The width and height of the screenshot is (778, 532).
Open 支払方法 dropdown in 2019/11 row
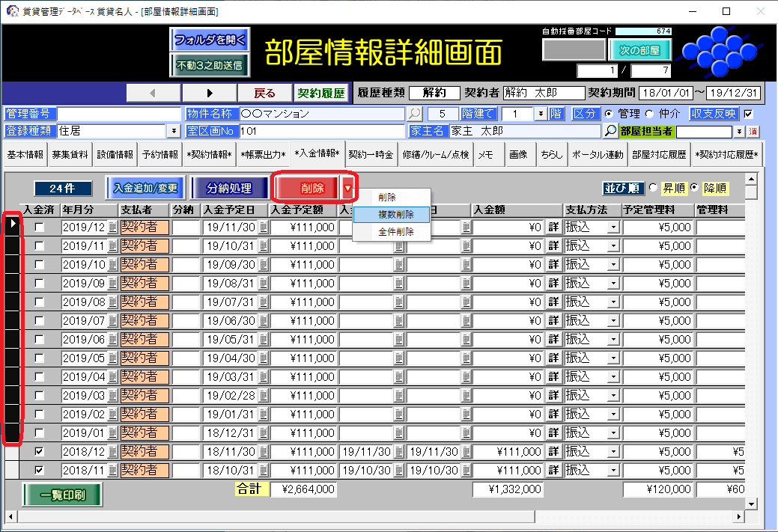point(613,246)
